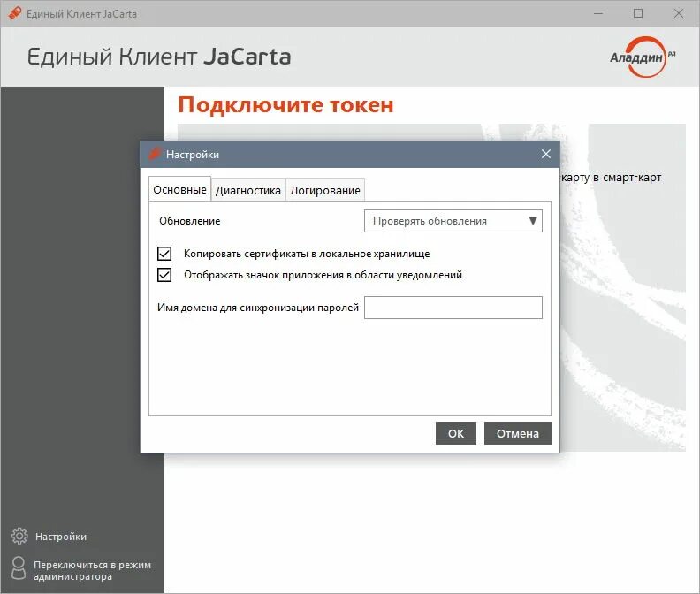Click the icon in the Настройки dialog title
The width and height of the screenshot is (700, 594).
click(155, 154)
